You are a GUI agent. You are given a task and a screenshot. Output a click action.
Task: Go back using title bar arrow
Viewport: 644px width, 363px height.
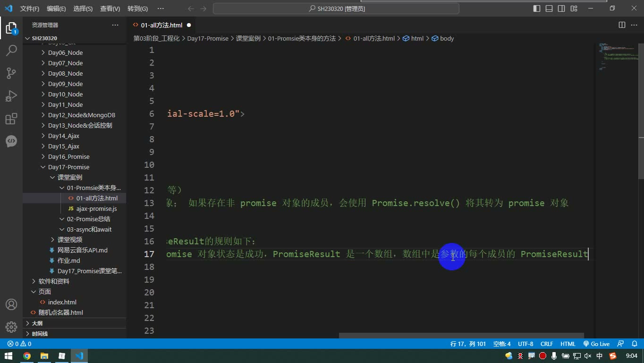[x=191, y=9]
